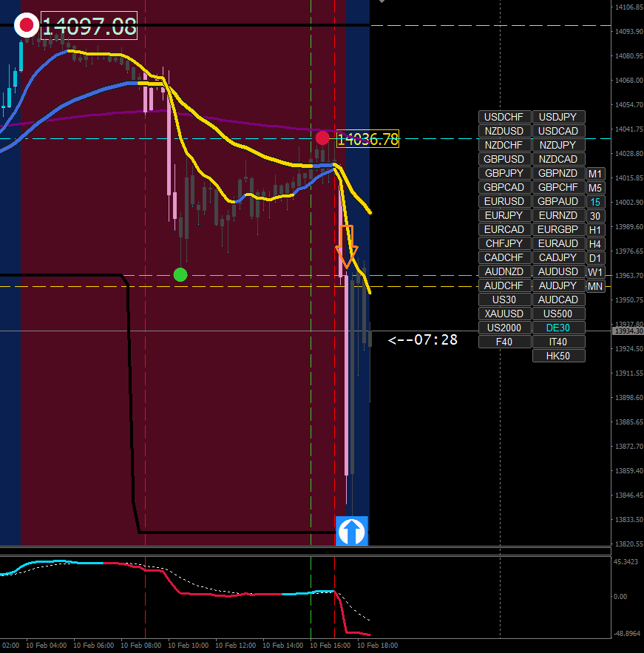644x653 pixels.
Task: Click the 14097.08 price label
Action: (x=89, y=26)
